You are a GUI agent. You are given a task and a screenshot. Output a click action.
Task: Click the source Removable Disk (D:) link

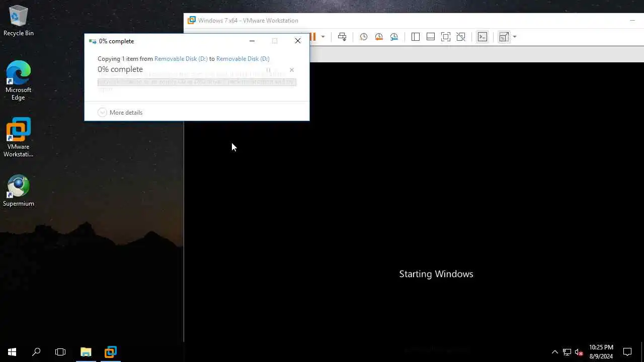pyautogui.click(x=181, y=59)
